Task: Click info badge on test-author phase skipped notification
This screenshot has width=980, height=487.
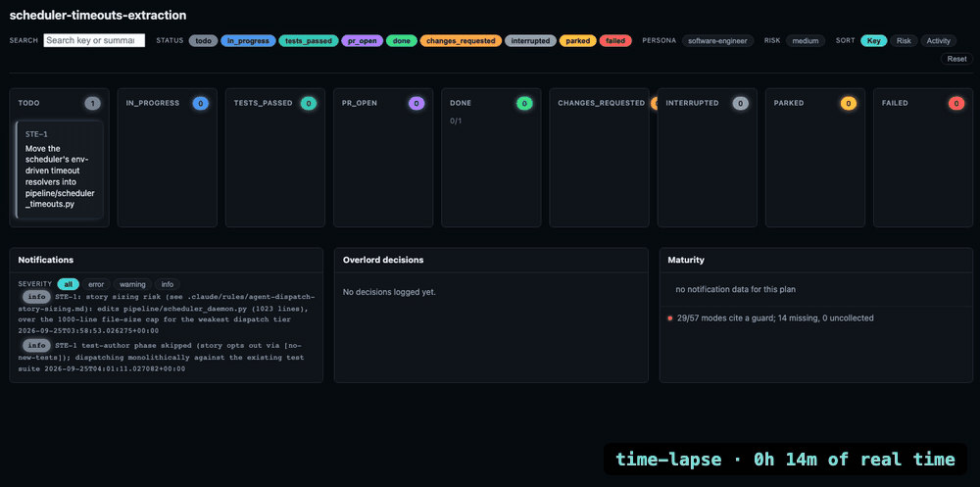Action: [37, 345]
